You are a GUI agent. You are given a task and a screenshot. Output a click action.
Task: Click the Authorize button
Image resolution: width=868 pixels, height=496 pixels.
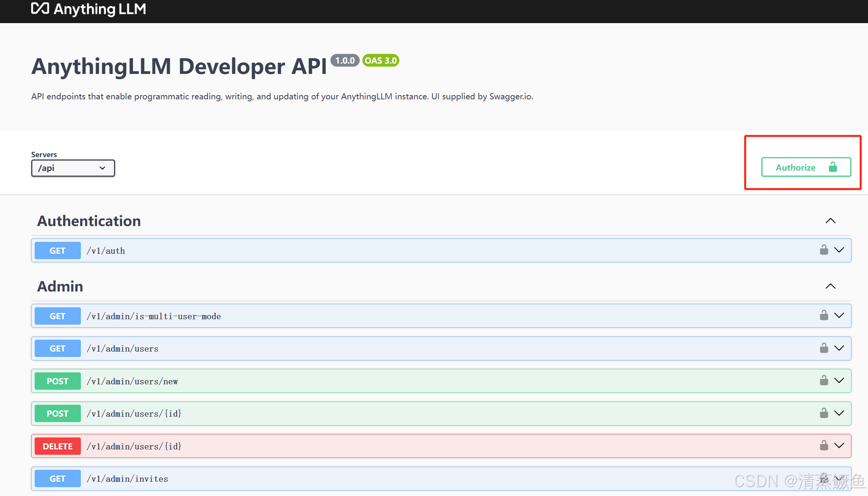[x=795, y=168]
